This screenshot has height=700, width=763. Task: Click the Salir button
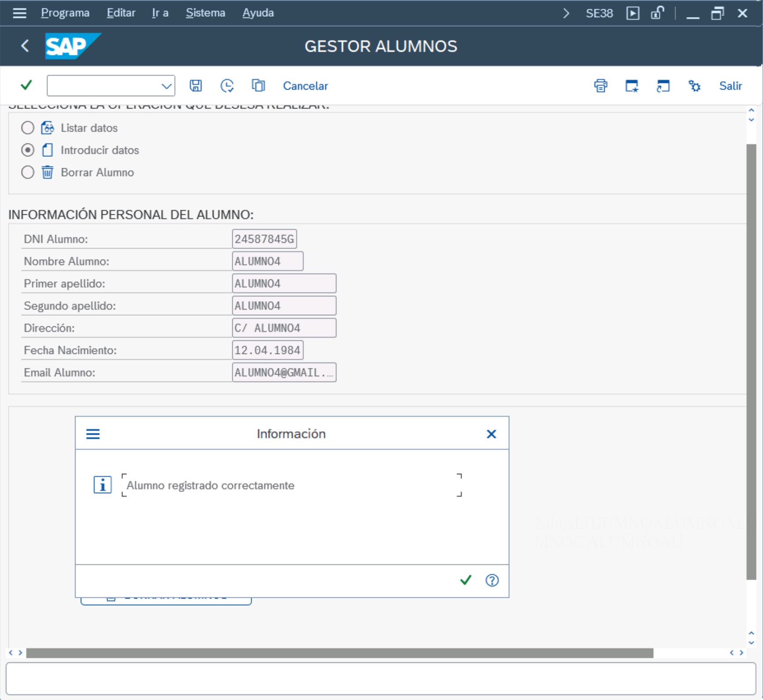(731, 86)
